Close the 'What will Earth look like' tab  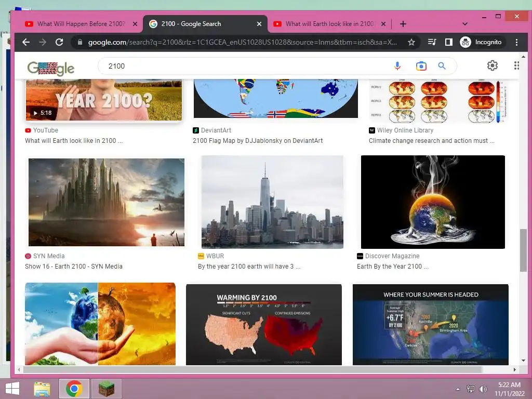(x=383, y=24)
